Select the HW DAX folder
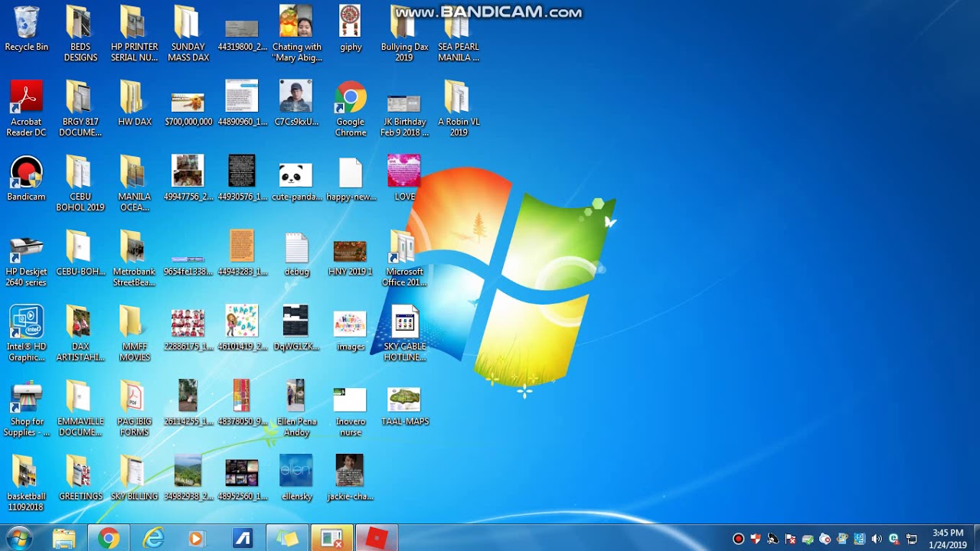 point(134,103)
